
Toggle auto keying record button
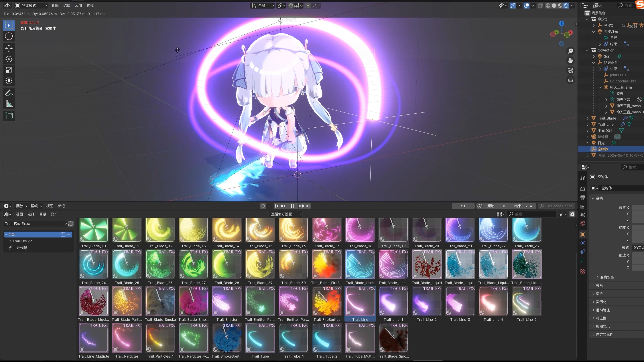263,206
